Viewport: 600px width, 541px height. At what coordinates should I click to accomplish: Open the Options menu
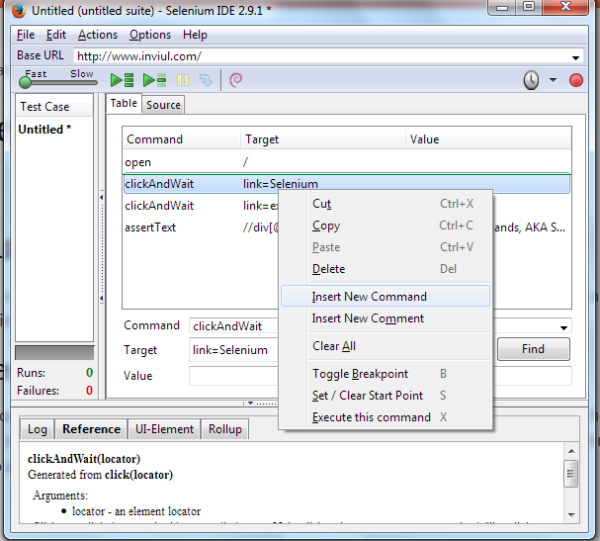150,35
